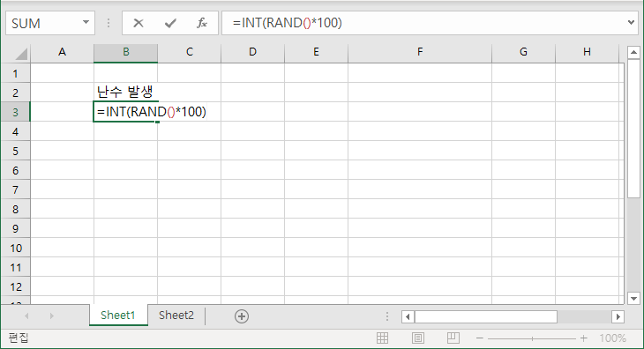The width and height of the screenshot is (644, 349).
Task: Select row 8 header
Action: tap(16, 209)
